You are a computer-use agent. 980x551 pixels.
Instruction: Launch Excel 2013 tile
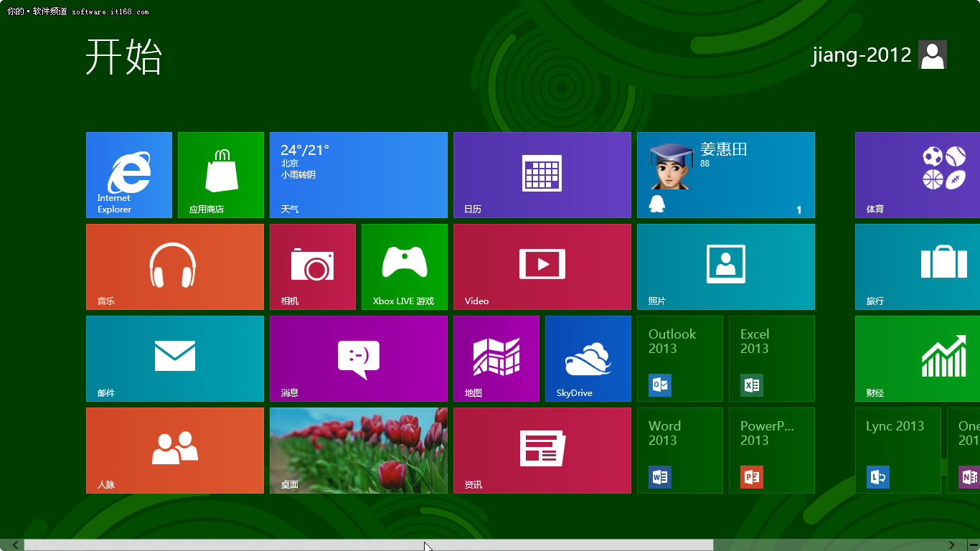772,359
